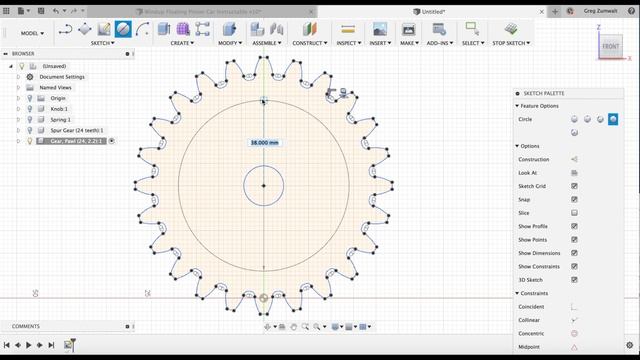This screenshot has width=640, height=360.
Task: Expand the Spur Gear (24 teeth):1 node
Action: (x=18, y=130)
